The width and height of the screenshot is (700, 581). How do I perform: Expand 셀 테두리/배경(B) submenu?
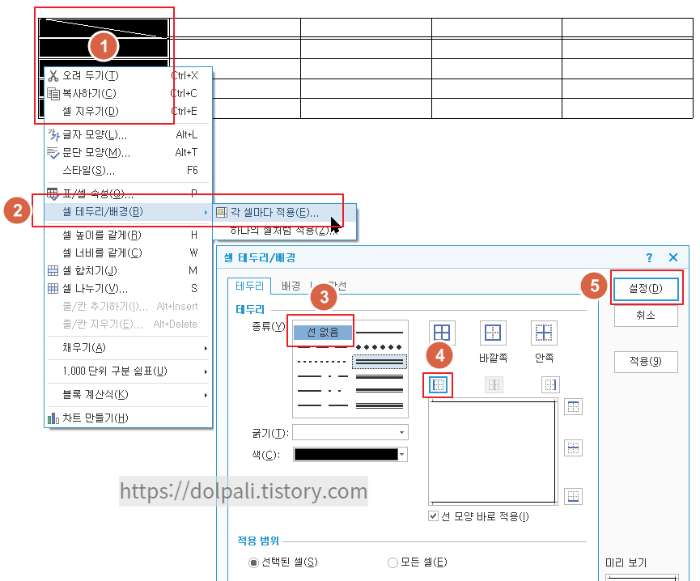pos(128,212)
